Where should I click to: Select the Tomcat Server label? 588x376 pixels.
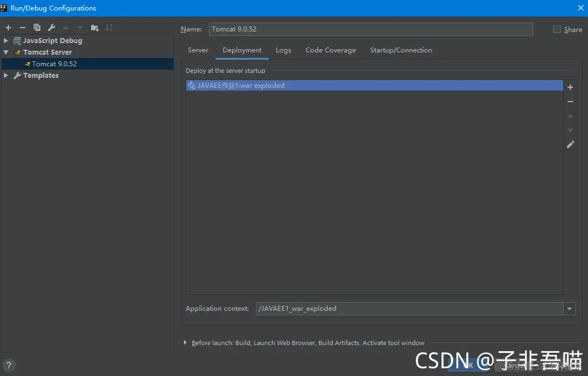48,52
